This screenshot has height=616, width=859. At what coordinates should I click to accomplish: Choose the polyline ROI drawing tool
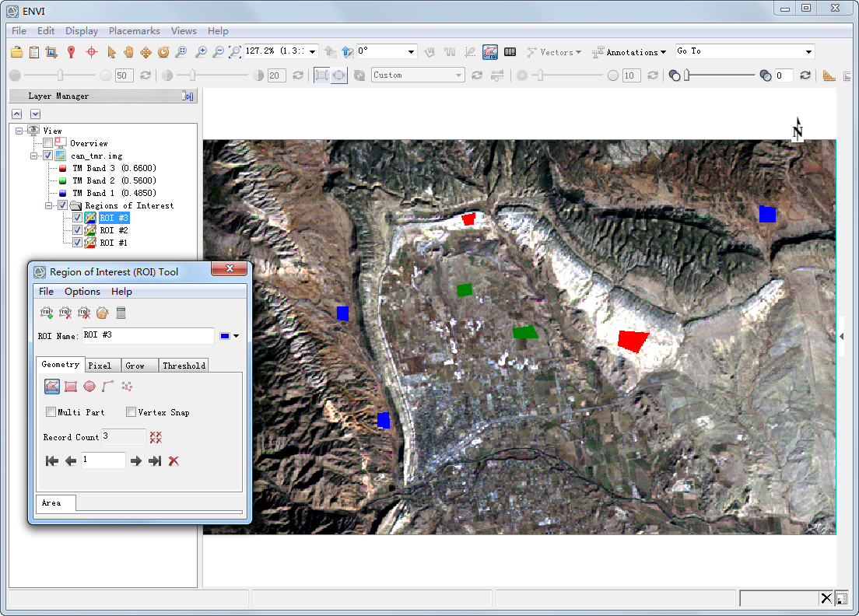[x=108, y=386]
